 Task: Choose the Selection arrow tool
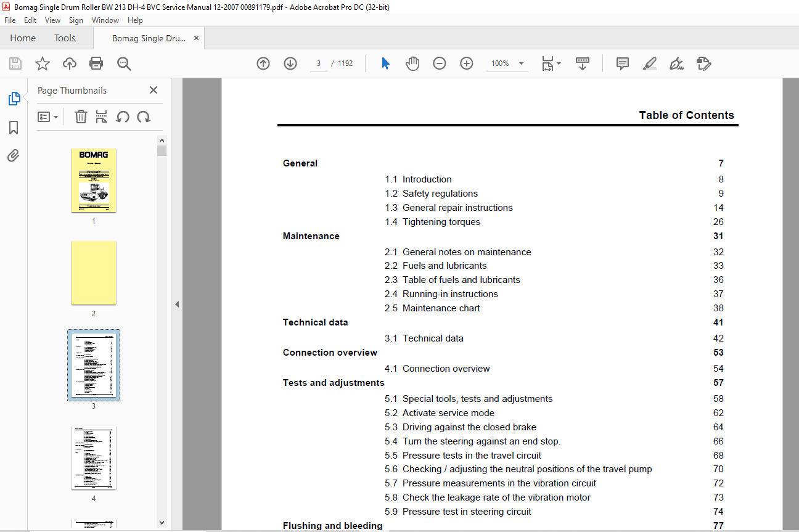(x=385, y=63)
